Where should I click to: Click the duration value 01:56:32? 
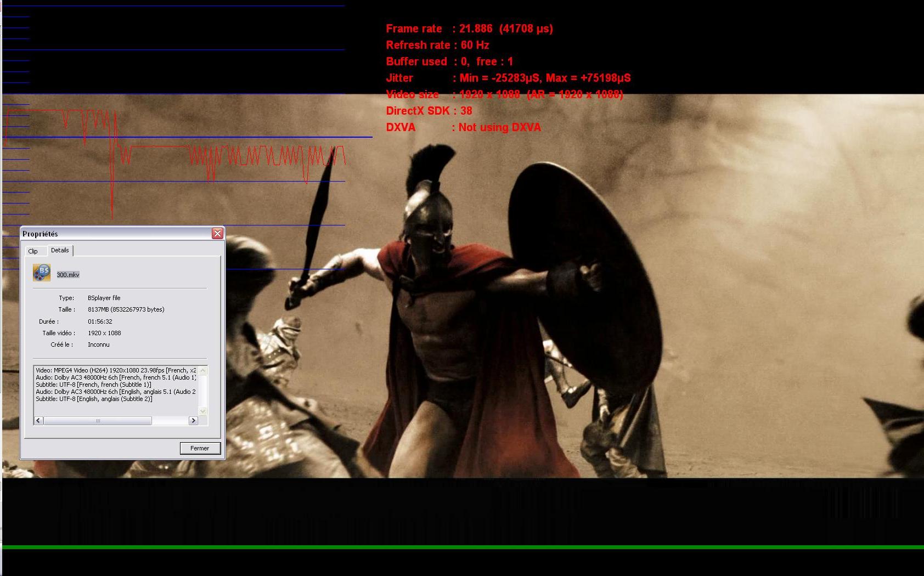100,321
